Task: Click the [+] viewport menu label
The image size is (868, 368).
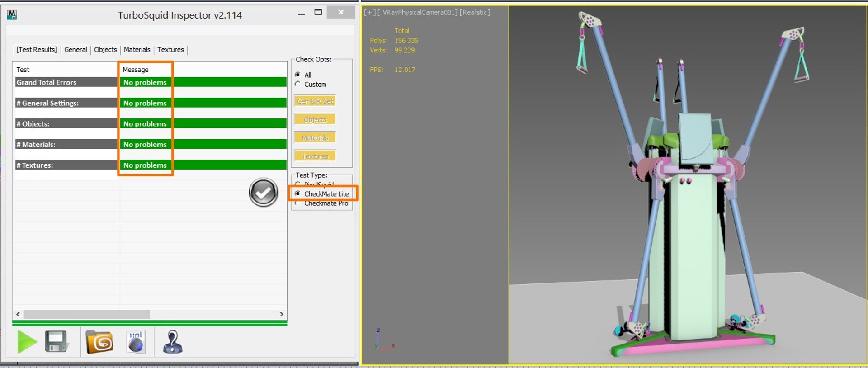Action: [370, 13]
